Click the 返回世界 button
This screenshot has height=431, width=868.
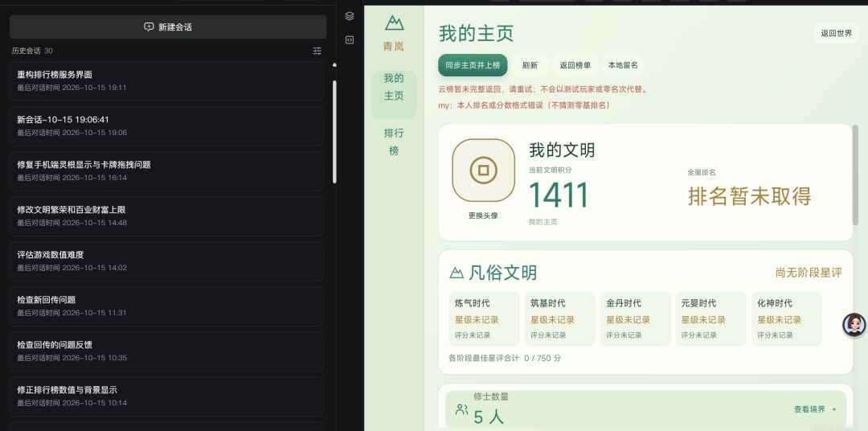[x=837, y=33]
